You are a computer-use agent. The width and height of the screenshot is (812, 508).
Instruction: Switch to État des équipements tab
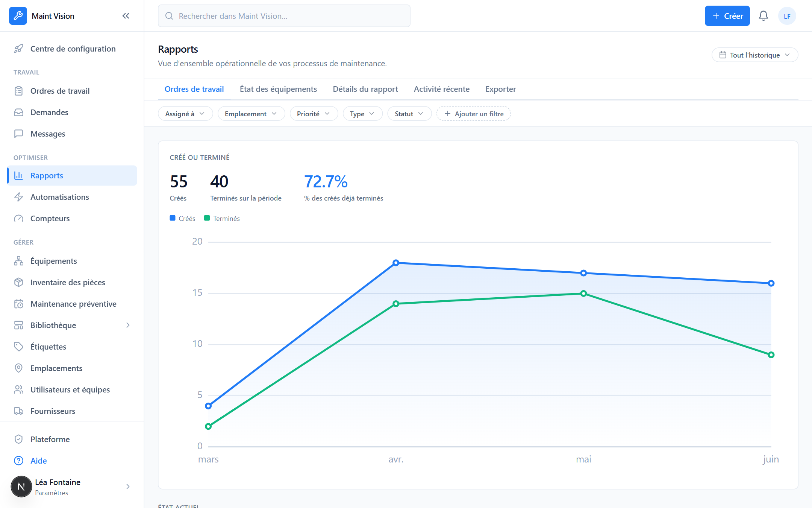[278, 89]
